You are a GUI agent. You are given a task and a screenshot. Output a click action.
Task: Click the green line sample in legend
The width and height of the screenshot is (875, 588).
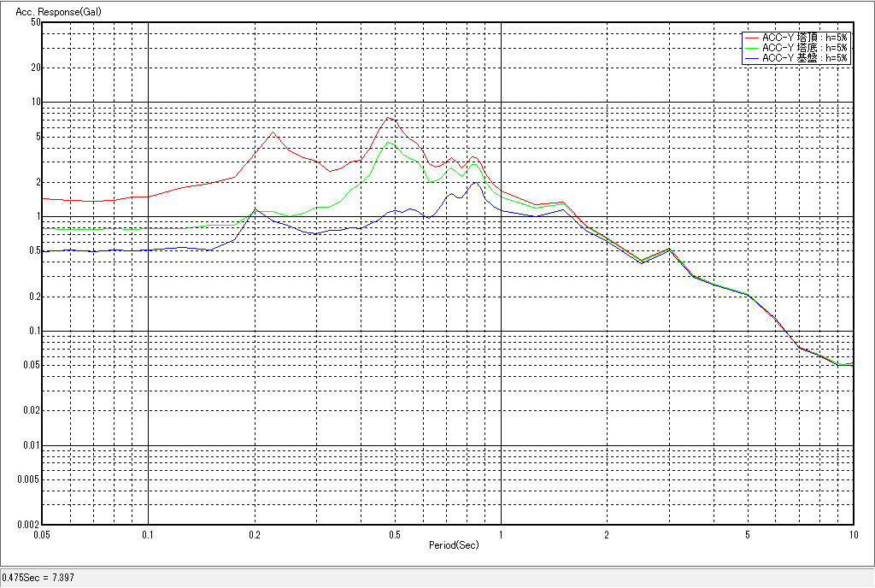(x=752, y=48)
